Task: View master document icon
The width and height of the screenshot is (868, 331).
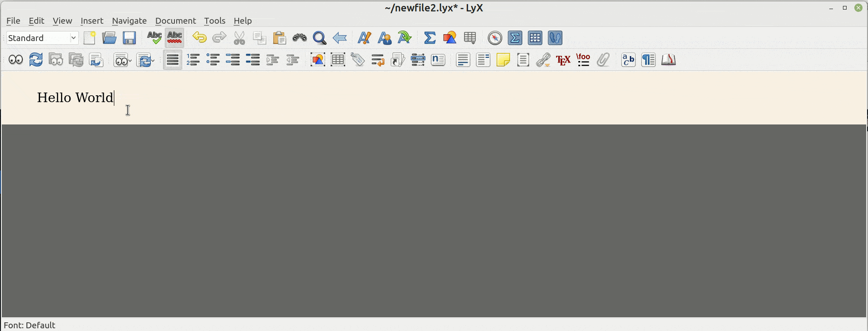Action: tap(56, 60)
